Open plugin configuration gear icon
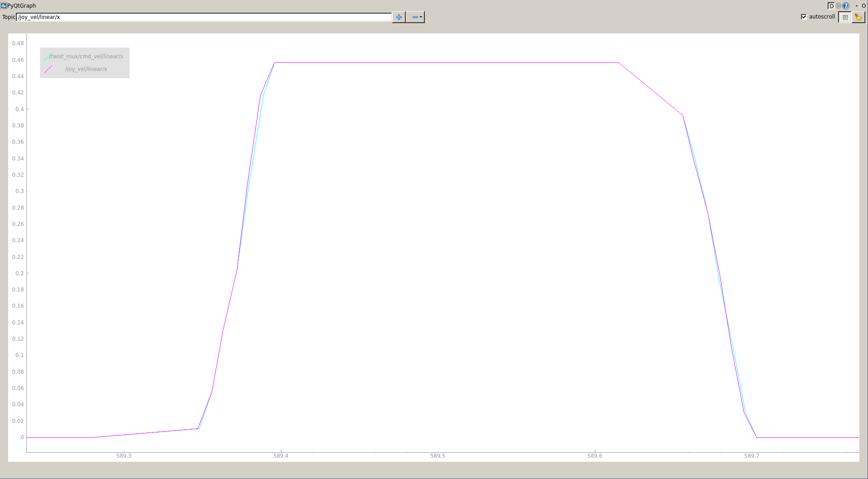Screen dimensions: 868x479 [838, 6]
